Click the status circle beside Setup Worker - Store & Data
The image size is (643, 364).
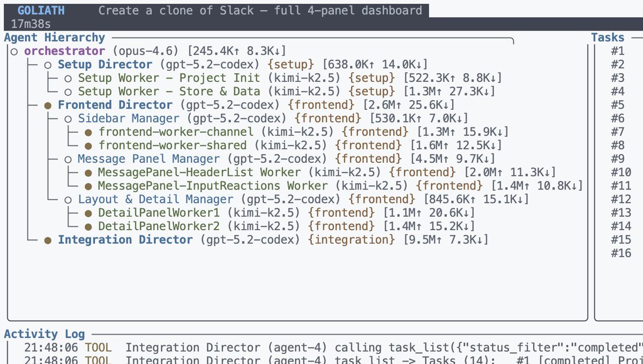[68, 92]
